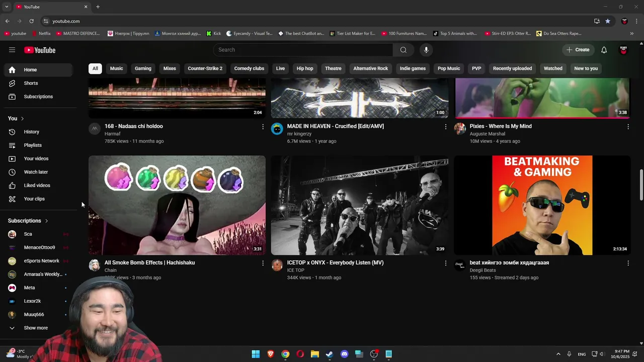Image resolution: width=644 pixels, height=362 pixels.
Task: Select the Music filter chip
Action: pyautogui.click(x=116, y=68)
